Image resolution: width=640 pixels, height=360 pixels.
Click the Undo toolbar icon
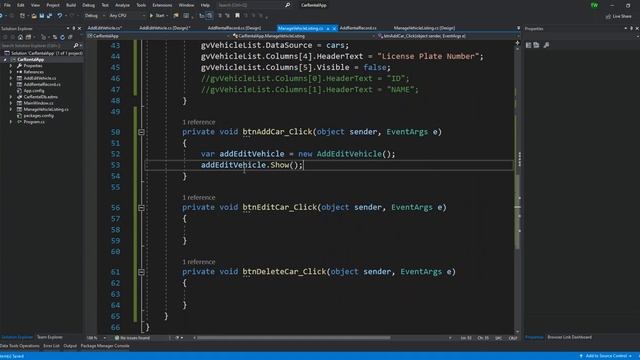[60, 16]
